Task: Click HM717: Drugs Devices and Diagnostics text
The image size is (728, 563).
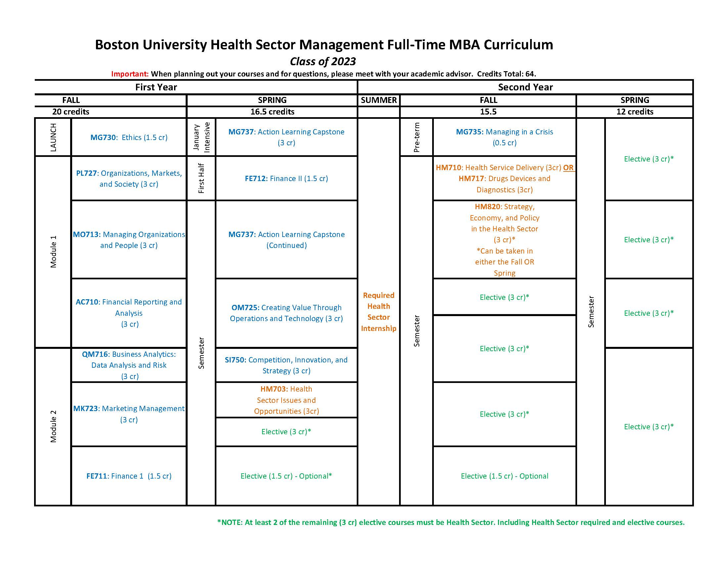Action: pos(504,184)
